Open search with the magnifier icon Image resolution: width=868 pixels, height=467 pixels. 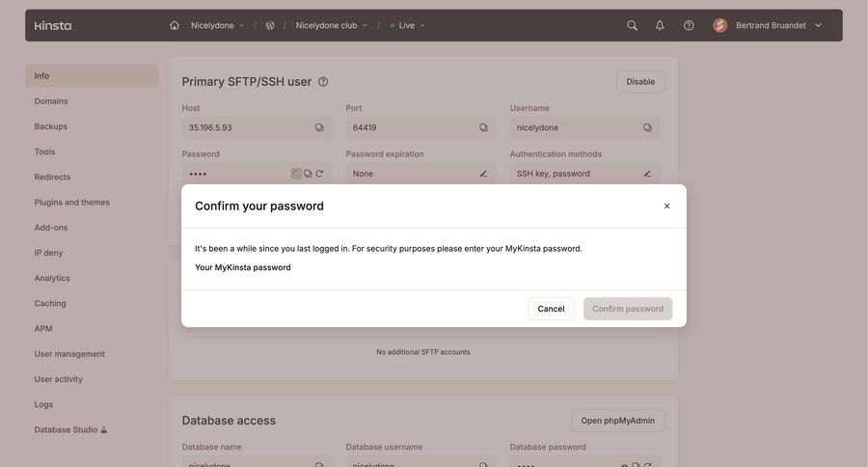coord(632,25)
